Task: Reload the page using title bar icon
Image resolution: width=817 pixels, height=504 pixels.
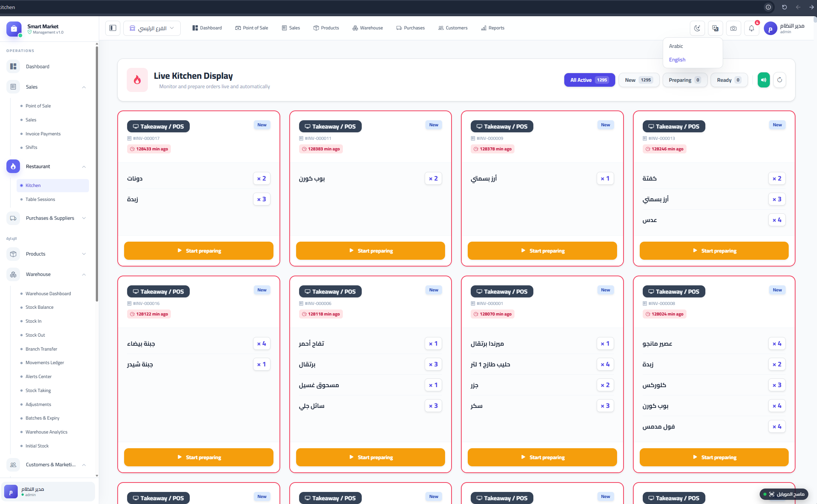Action: click(x=784, y=7)
